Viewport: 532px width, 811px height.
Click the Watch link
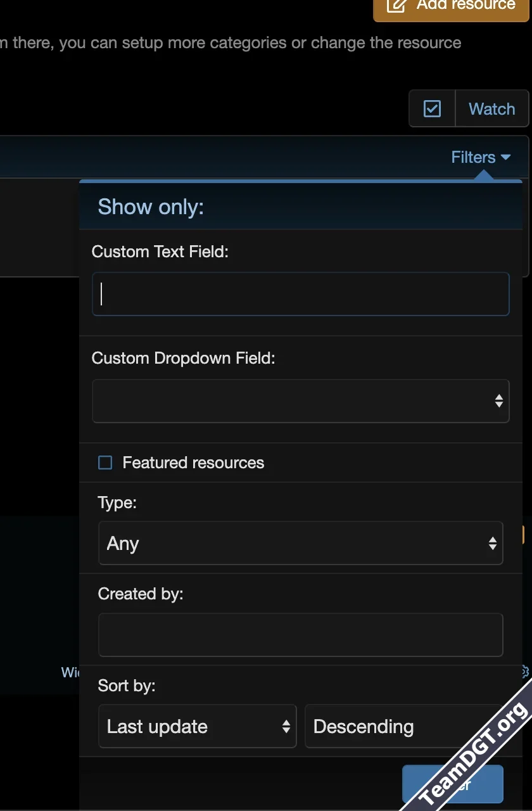(x=492, y=108)
